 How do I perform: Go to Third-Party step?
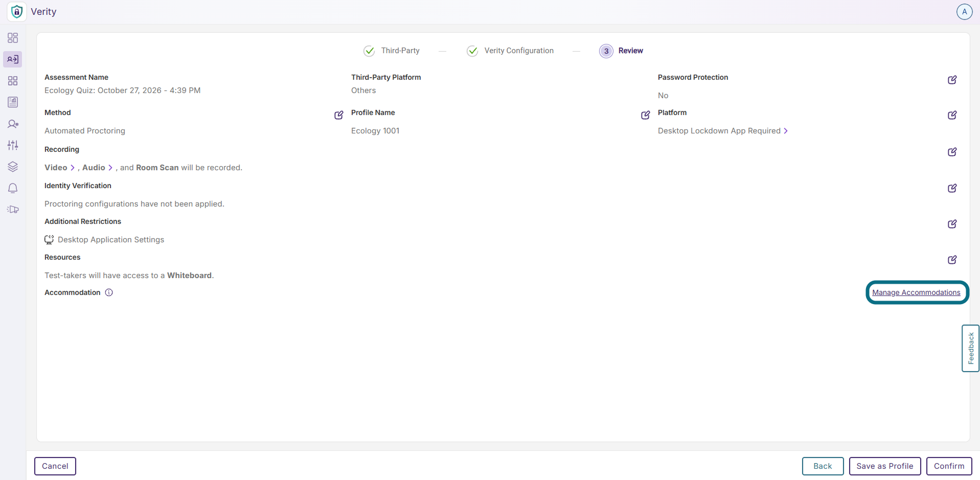point(392,51)
